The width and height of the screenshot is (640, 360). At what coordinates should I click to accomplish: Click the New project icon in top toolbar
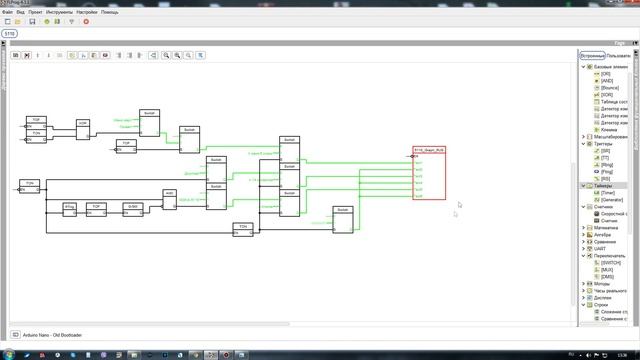(8, 22)
